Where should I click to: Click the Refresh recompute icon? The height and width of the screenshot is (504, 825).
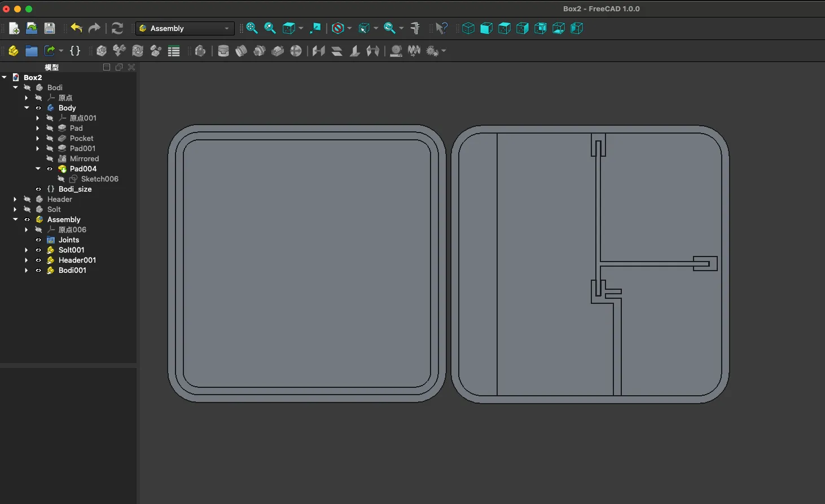tap(117, 28)
